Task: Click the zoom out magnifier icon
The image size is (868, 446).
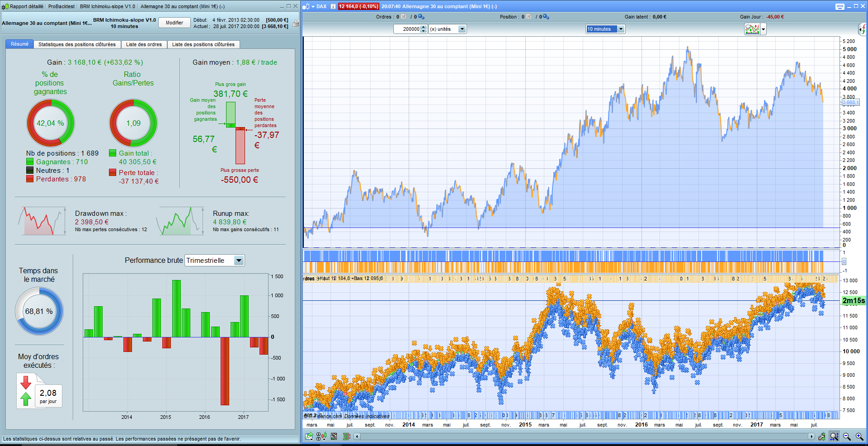Action: click(847, 437)
